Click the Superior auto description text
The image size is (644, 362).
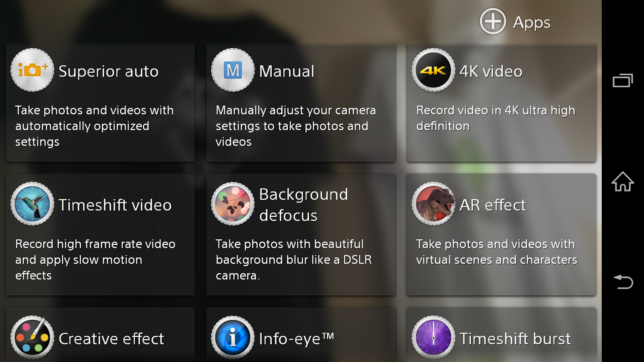click(x=94, y=126)
